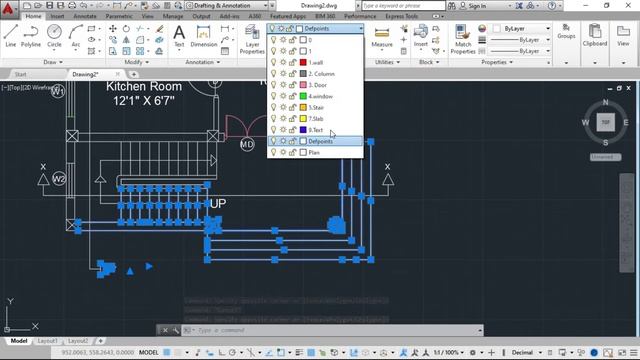Screen dimensions: 640x360
Task: Select the Defpoints layer row
Action: 315,141
